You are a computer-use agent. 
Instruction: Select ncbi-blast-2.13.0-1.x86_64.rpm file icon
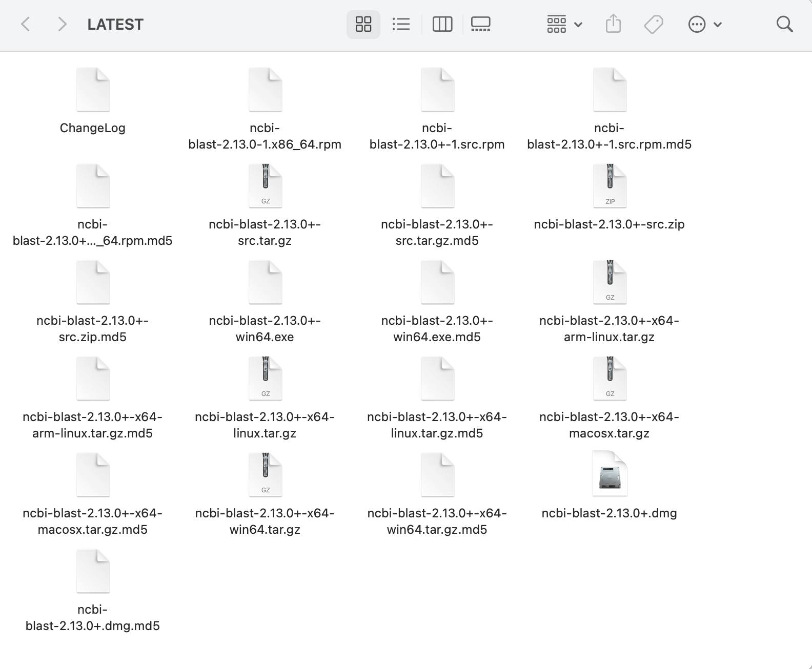pos(265,90)
